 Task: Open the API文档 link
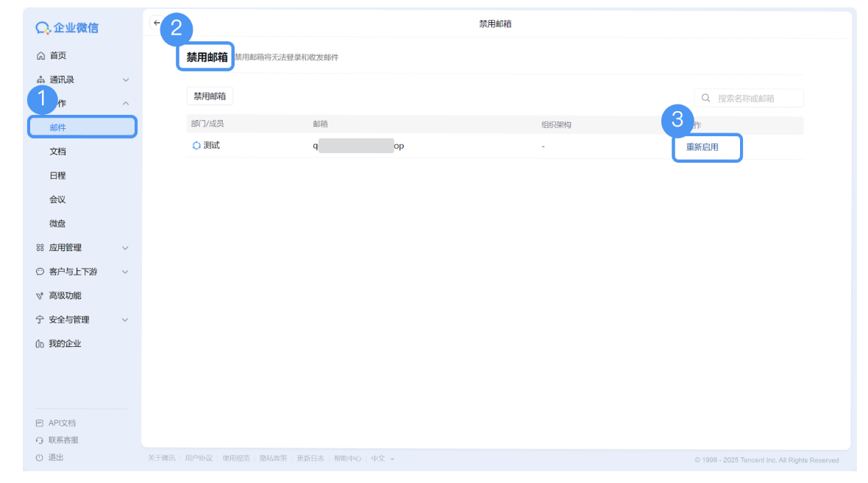62,423
